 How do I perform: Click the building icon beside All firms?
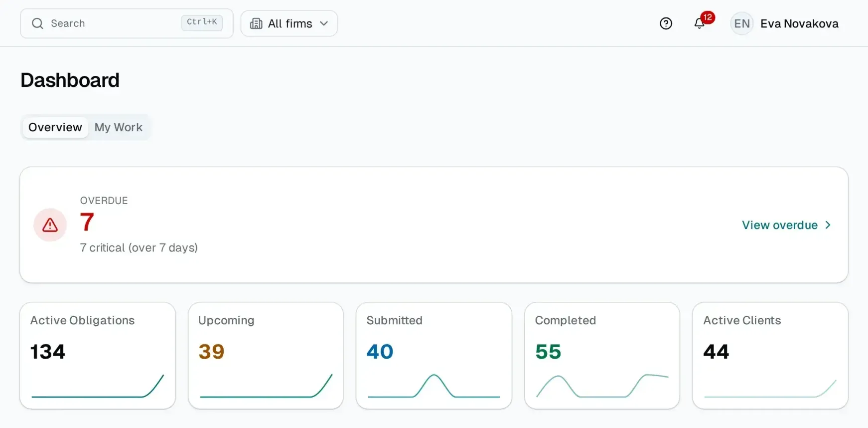[256, 23]
